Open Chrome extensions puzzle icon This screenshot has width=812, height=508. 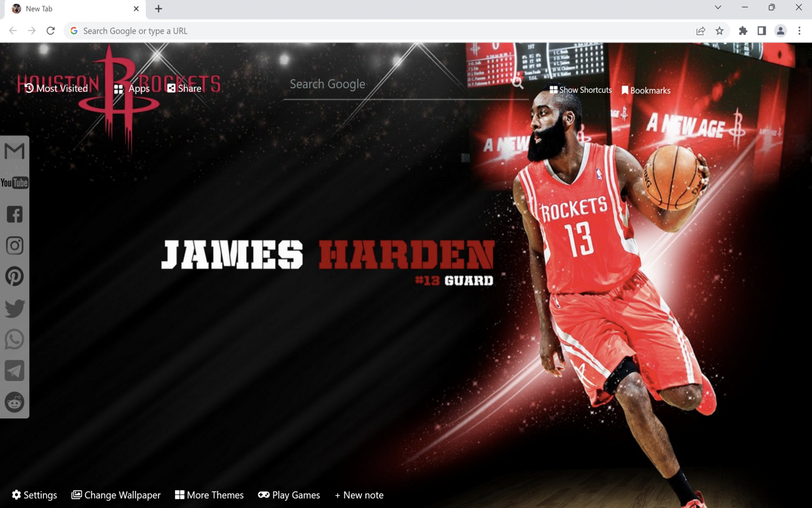point(743,30)
